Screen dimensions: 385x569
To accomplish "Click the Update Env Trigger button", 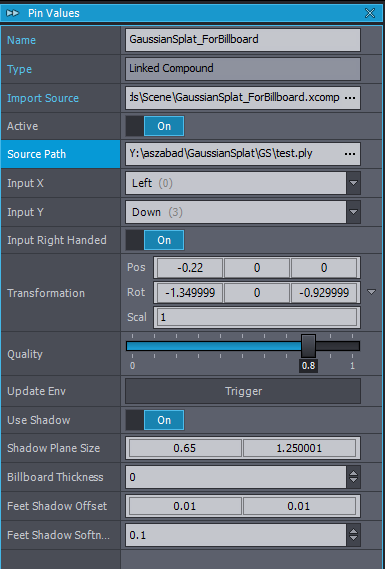I will [x=243, y=391].
